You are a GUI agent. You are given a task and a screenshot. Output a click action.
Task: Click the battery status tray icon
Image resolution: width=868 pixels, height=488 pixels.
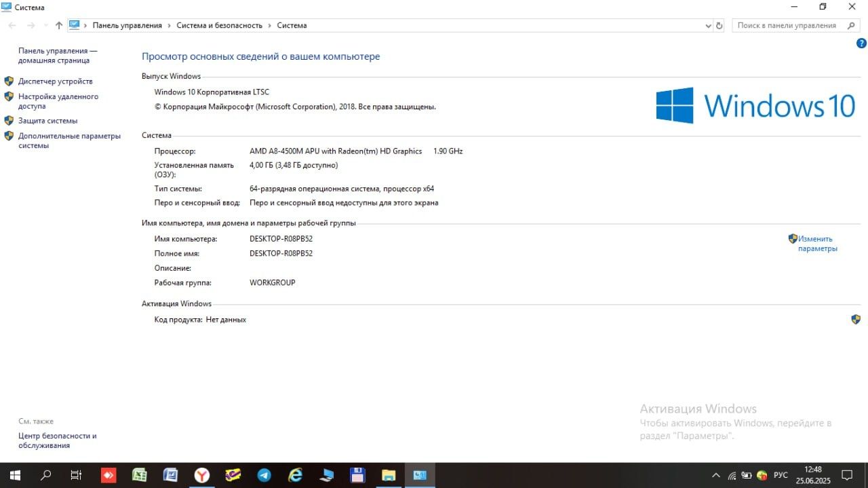pyautogui.click(x=747, y=475)
